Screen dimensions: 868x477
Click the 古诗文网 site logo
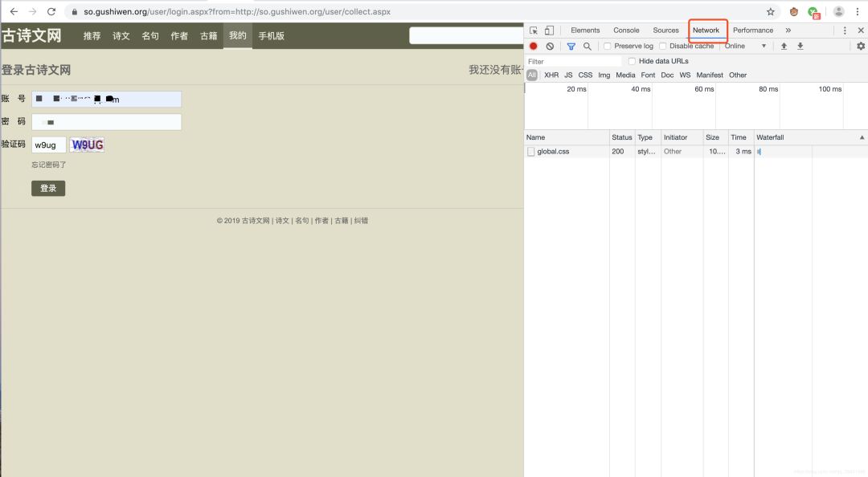pyautogui.click(x=31, y=35)
